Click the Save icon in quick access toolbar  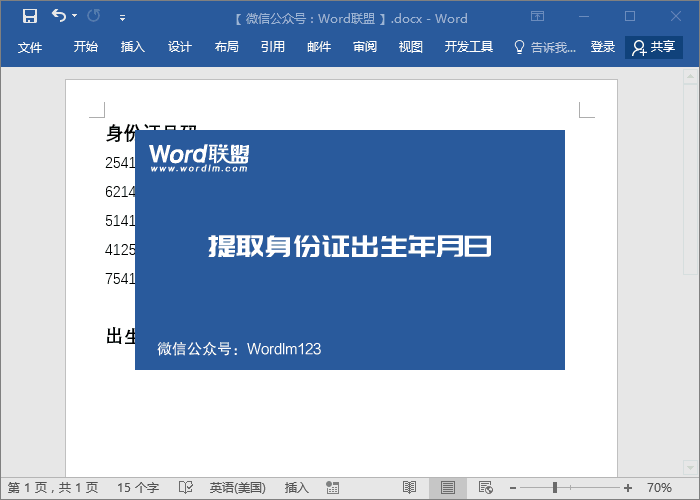[30, 16]
